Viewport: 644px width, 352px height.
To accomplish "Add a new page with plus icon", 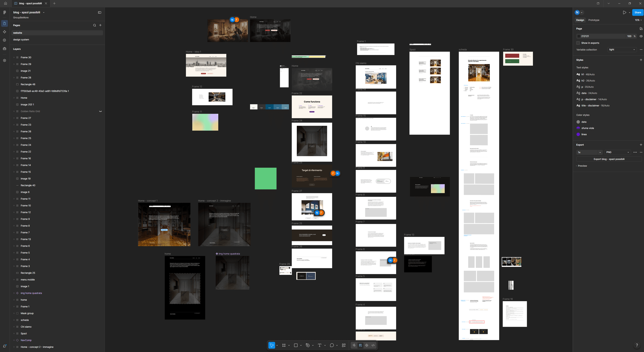I will pyautogui.click(x=100, y=25).
